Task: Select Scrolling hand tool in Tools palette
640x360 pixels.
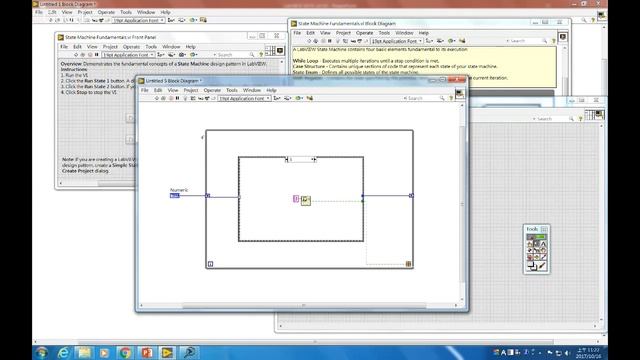Action: tap(543, 251)
